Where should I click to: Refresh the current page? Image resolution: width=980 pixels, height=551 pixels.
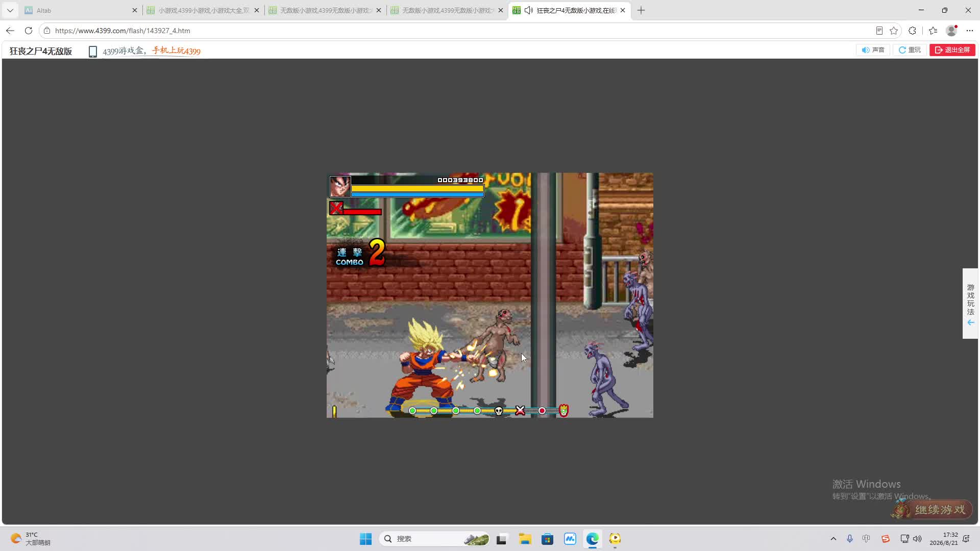click(x=29, y=31)
